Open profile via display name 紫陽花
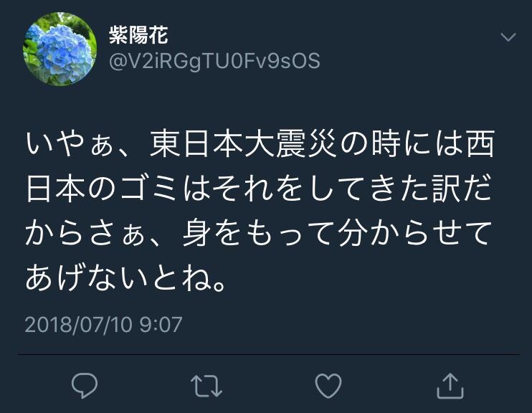This screenshot has width=532, height=413. pyautogui.click(x=138, y=35)
